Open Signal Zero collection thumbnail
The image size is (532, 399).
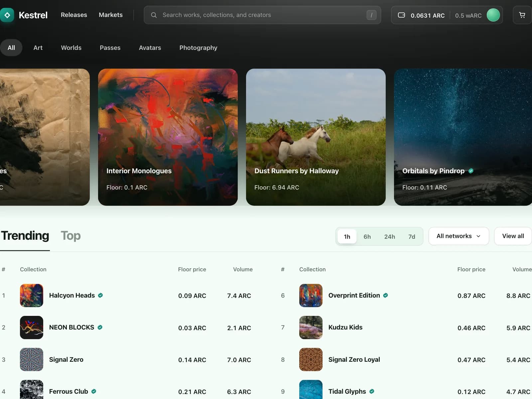[32, 359]
